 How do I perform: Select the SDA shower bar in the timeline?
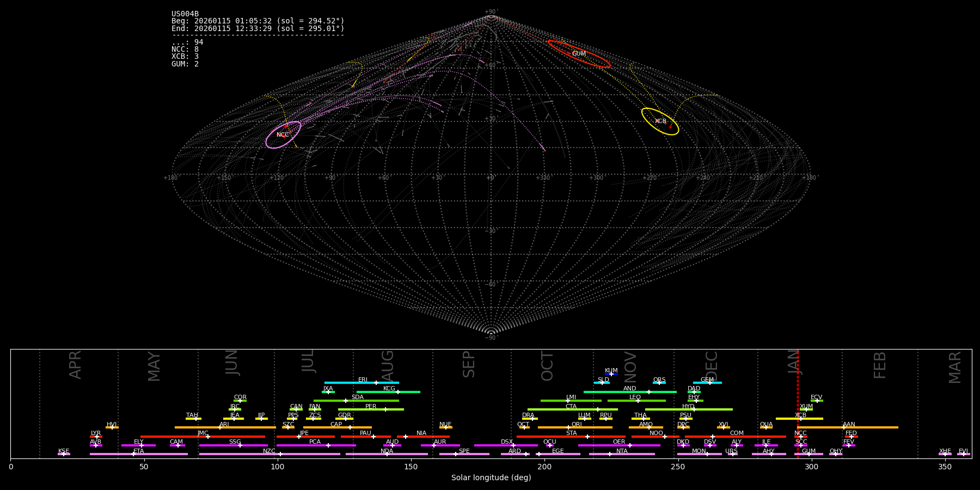356,401
